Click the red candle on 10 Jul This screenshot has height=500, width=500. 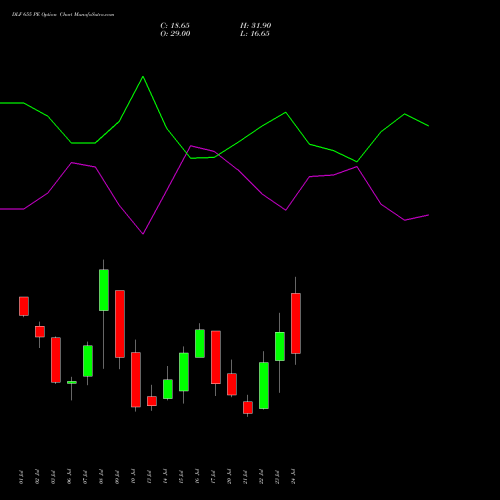pyautogui.click(x=136, y=379)
